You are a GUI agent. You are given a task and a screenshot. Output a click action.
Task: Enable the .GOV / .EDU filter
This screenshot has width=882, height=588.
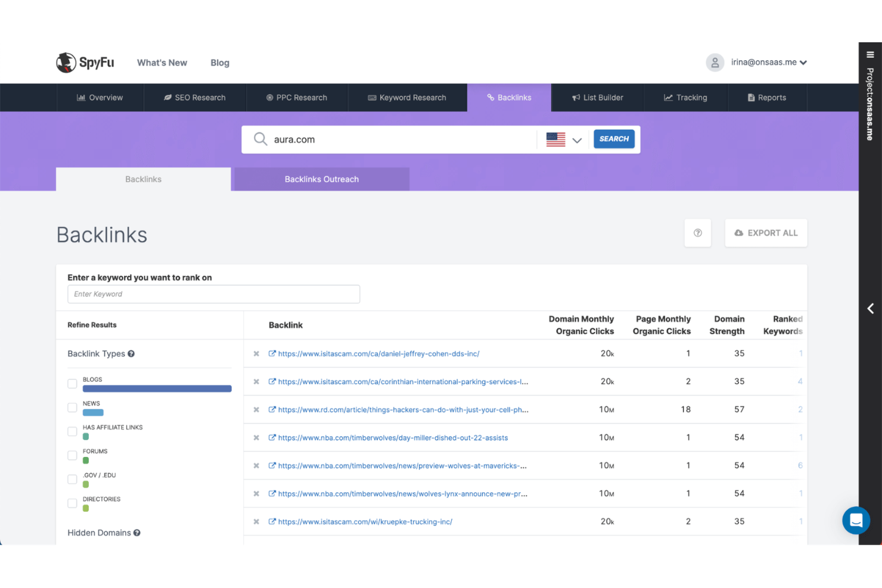[72, 479]
